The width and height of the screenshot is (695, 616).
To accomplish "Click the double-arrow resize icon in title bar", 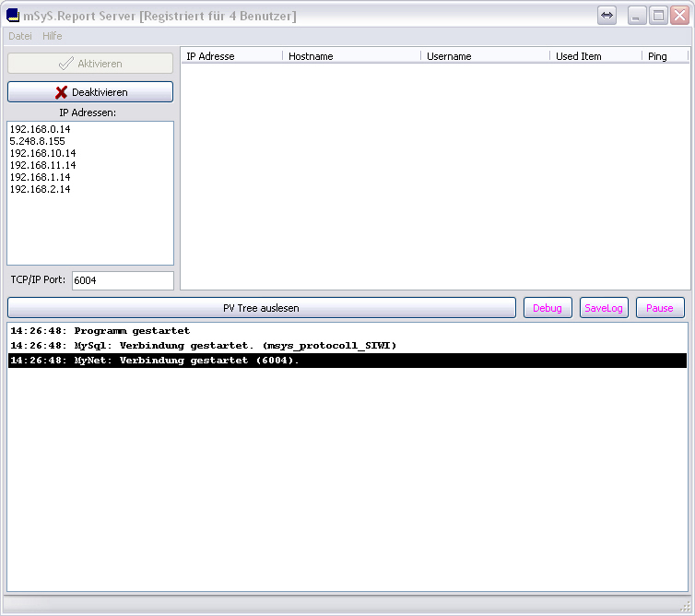I will coord(607,16).
